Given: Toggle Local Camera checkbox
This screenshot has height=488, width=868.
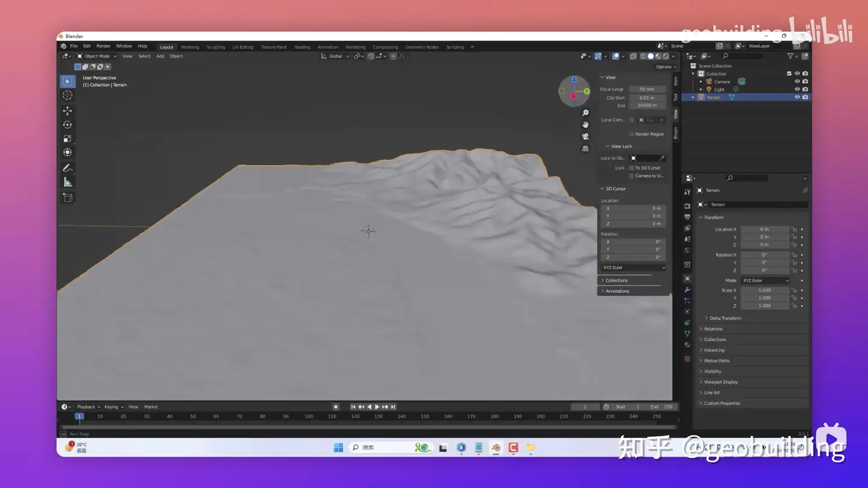Looking at the screenshot, I should [631, 120].
